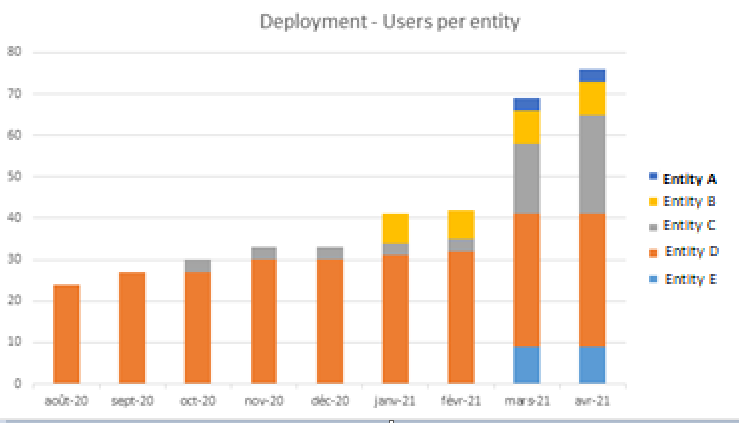Click the Entity D legend label

click(x=691, y=252)
